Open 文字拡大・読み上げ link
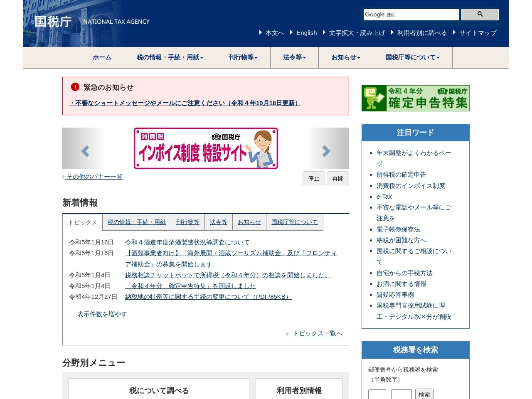The height and width of the screenshot is (399, 532). 357,33
